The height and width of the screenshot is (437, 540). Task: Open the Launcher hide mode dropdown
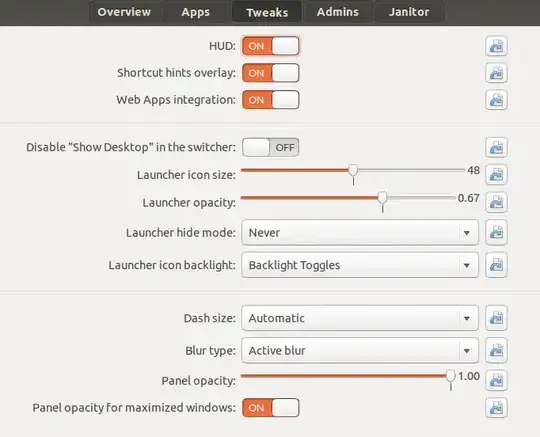point(360,232)
